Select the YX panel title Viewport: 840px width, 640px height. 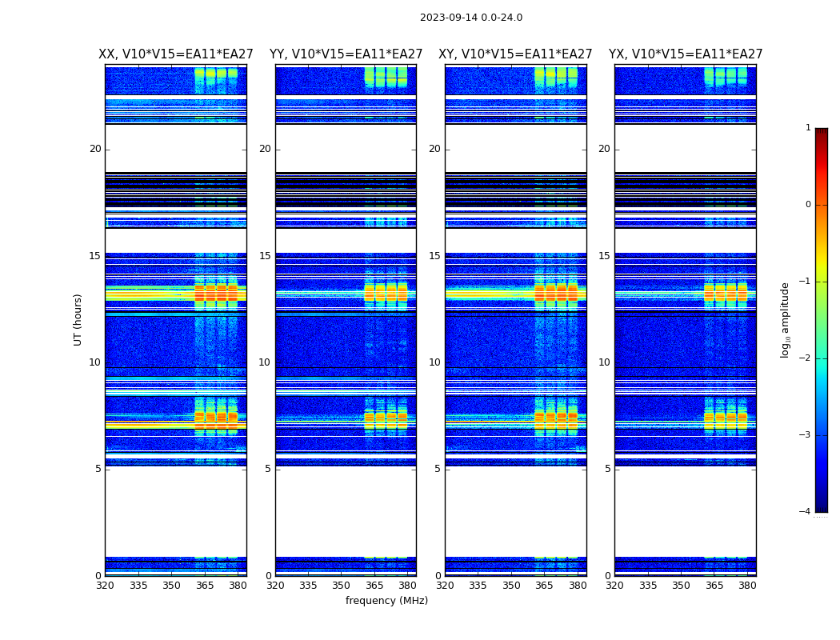(x=686, y=54)
